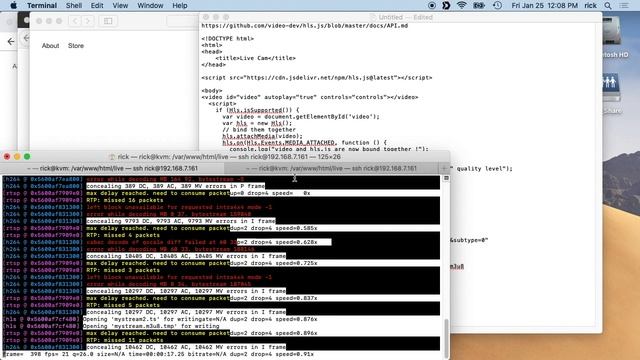Open the rick user menu

pyautogui.click(x=590, y=5)
